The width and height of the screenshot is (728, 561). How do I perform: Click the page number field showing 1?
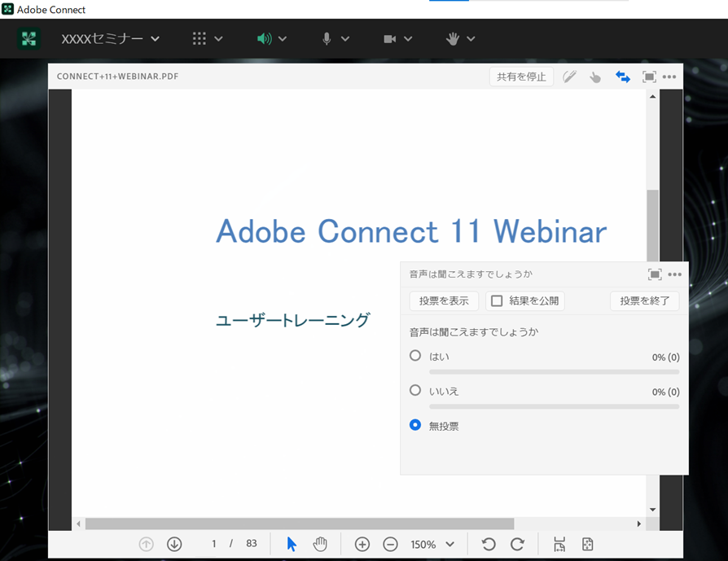(213, 544)
